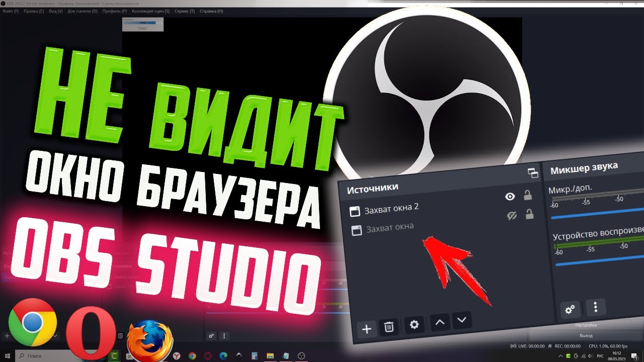Click the Поиск taskbar search box
644x362 pixels.
(x=60, y=356)
